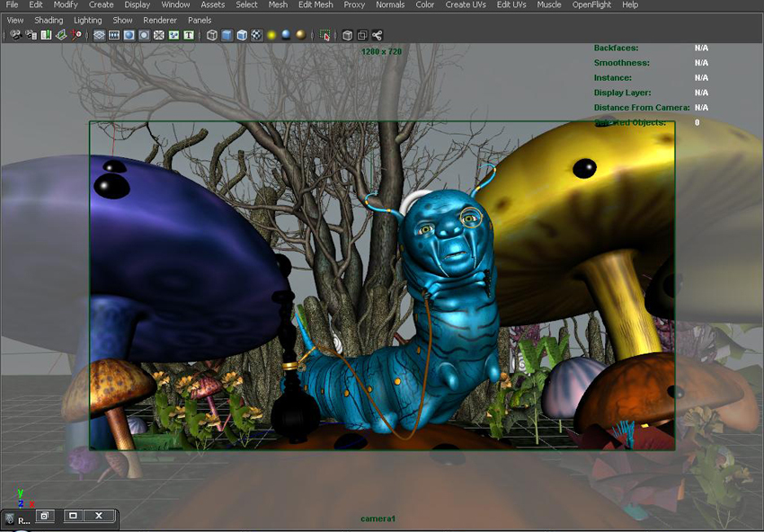Toggle the Gate Mask display
Screen dimensions: 764x532
tap(144, 35)
